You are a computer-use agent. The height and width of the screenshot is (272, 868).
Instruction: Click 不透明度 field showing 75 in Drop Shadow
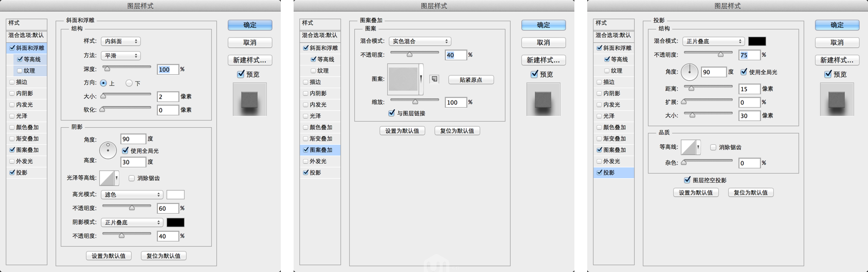(749, 55)
